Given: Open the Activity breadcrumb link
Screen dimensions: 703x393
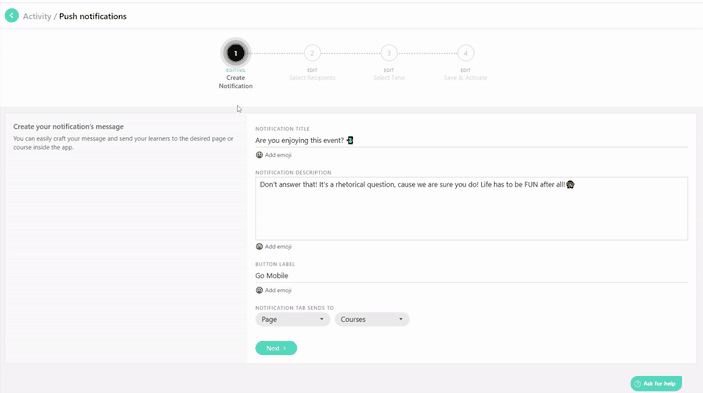Looking at the screenshot, I should click(x=37, y=16).
